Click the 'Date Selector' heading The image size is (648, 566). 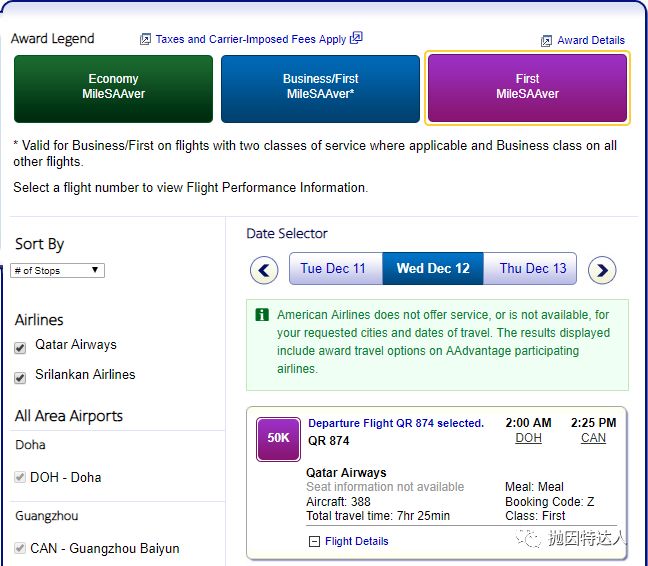(287, 234)
